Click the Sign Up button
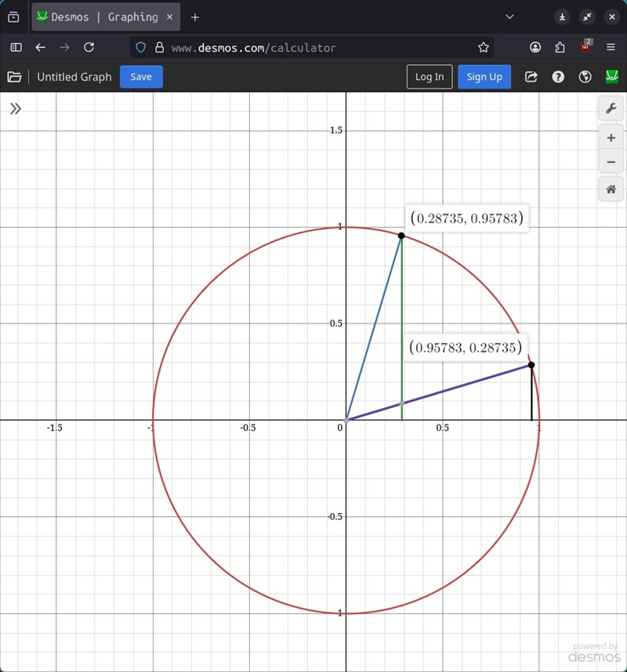 484,77
